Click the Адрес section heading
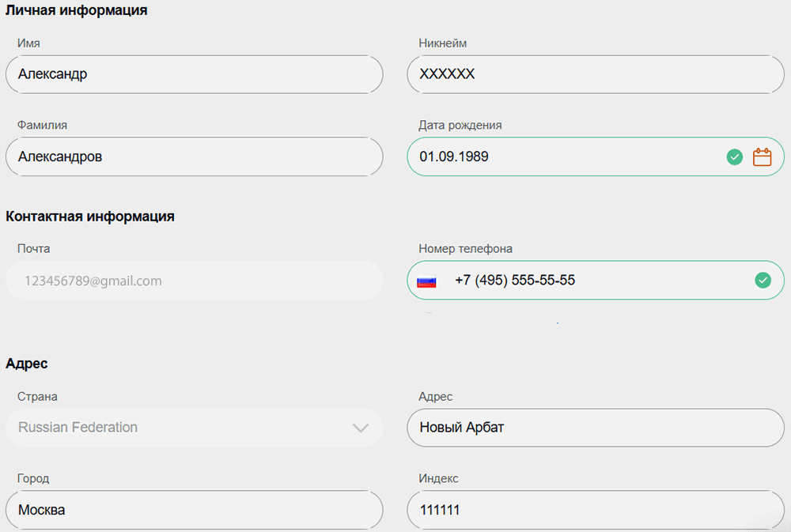This screenshot has height=532, width=791. click(x=26, y=364)
